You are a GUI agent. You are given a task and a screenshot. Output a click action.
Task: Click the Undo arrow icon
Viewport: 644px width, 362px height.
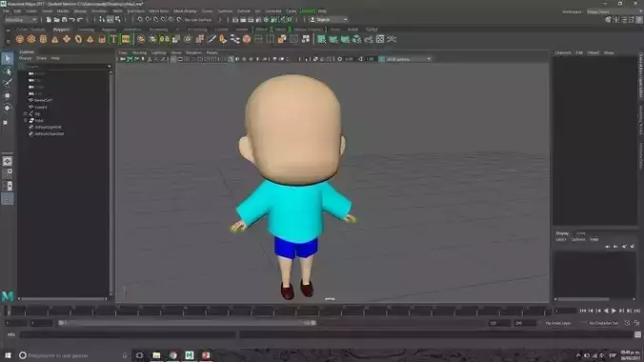click(72, 20)
